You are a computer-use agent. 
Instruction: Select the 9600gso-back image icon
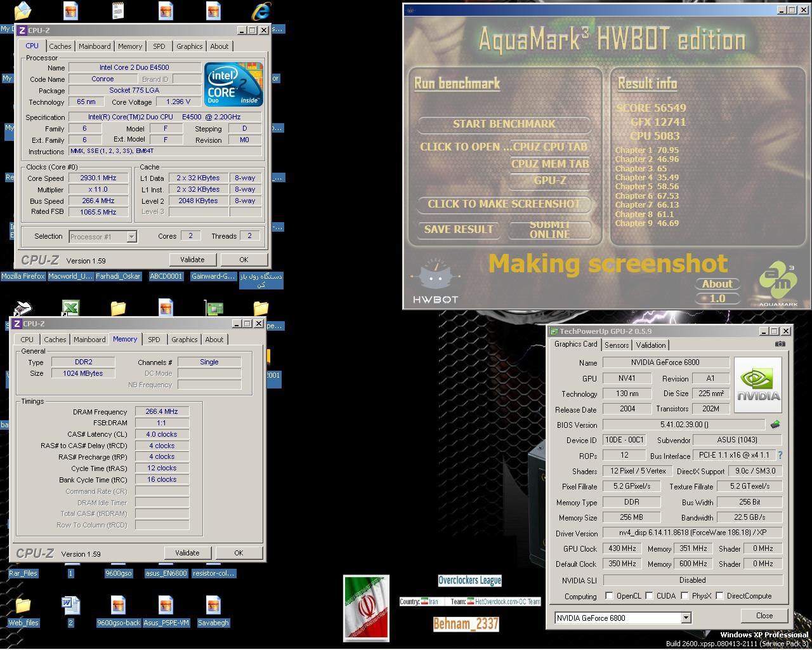click(x=118, y=605)
